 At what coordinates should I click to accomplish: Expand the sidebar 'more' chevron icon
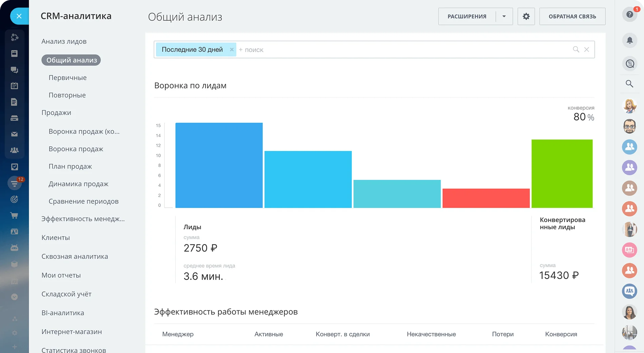click(14, 297)
